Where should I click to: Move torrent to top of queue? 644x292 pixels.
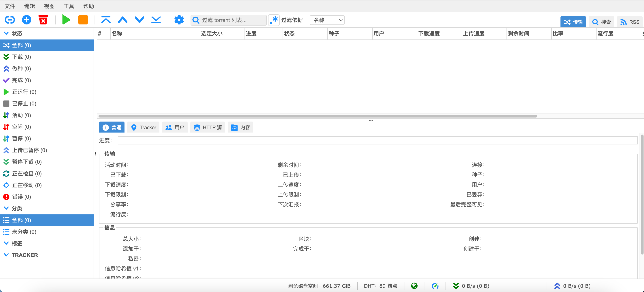point(106,20)
